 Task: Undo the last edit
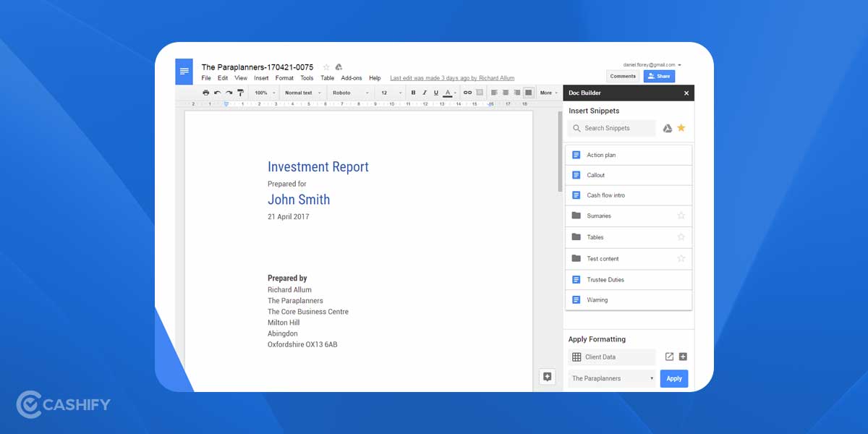218,93
